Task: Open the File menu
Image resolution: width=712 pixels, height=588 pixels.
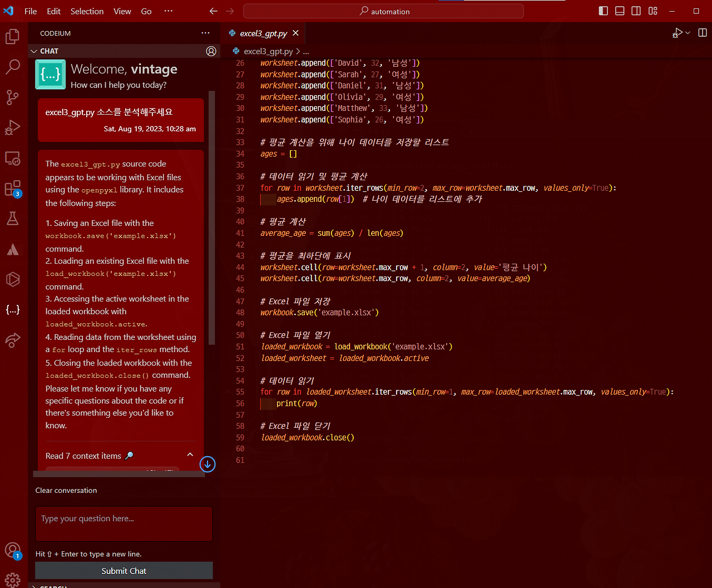Action: pyautogui.click(x=31, y=11)
